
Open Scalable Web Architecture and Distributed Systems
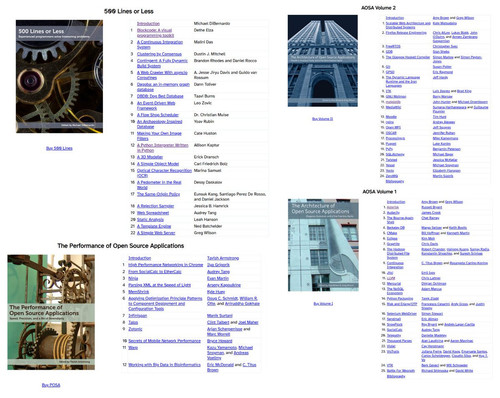408,25
